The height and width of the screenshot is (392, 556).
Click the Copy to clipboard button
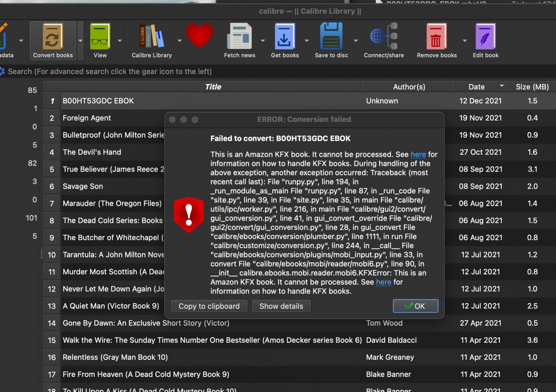pyautogui.click(x=209, y=306)
